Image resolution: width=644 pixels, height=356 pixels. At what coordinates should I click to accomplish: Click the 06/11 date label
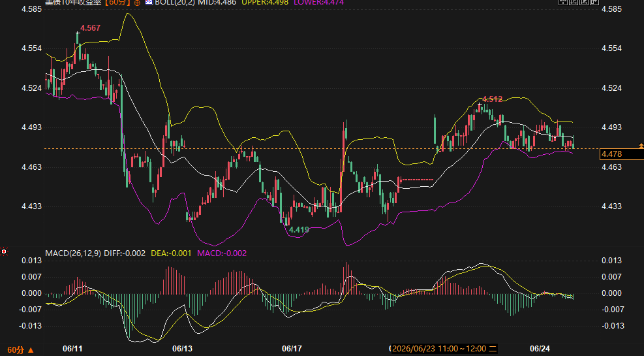pyautogui.click(x=72, y=349)
